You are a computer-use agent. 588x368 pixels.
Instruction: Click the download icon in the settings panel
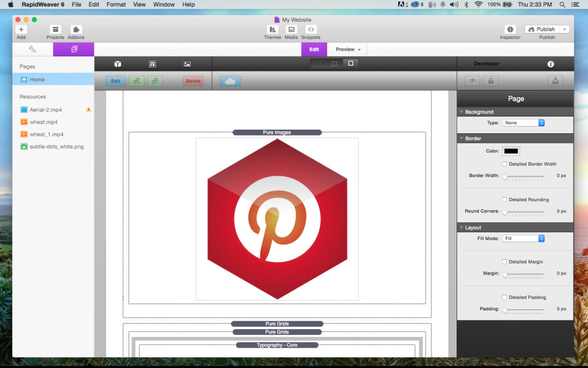[x=556, y=81]
